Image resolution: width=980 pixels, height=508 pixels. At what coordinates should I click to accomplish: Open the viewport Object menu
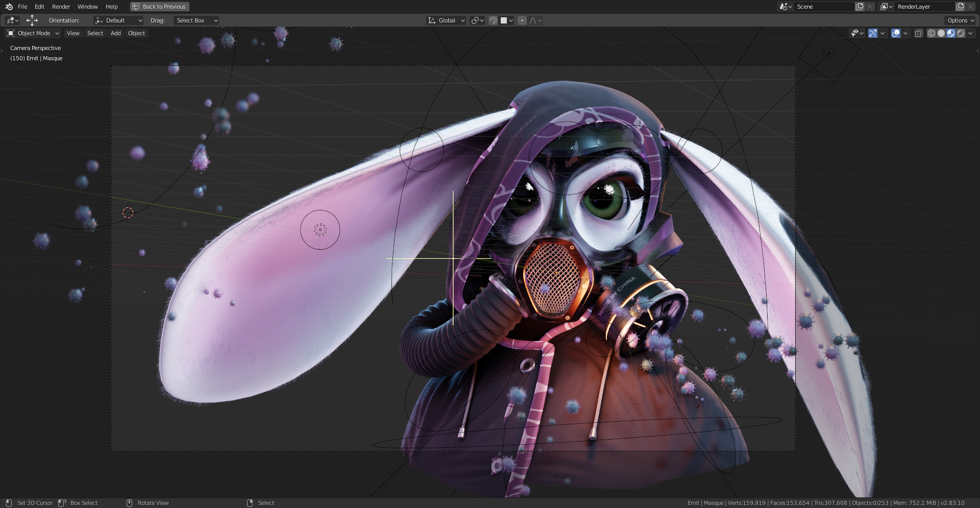[x=136, y=33]
